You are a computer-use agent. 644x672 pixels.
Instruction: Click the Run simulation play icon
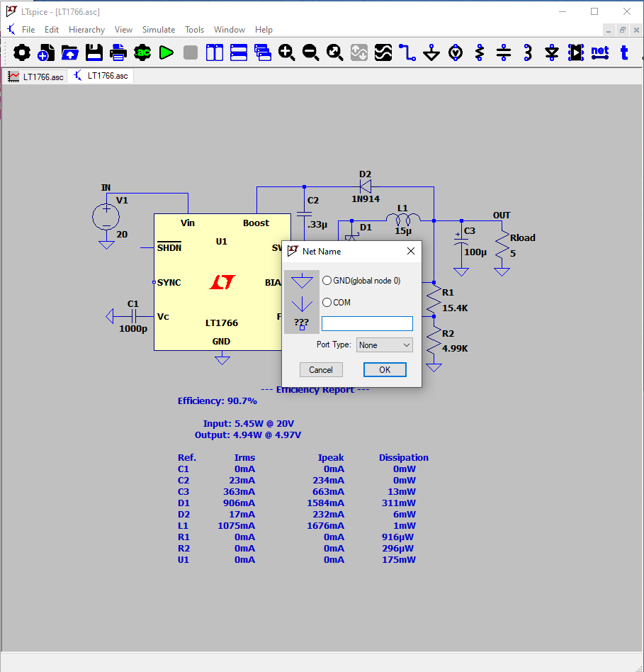pos(166,52)
